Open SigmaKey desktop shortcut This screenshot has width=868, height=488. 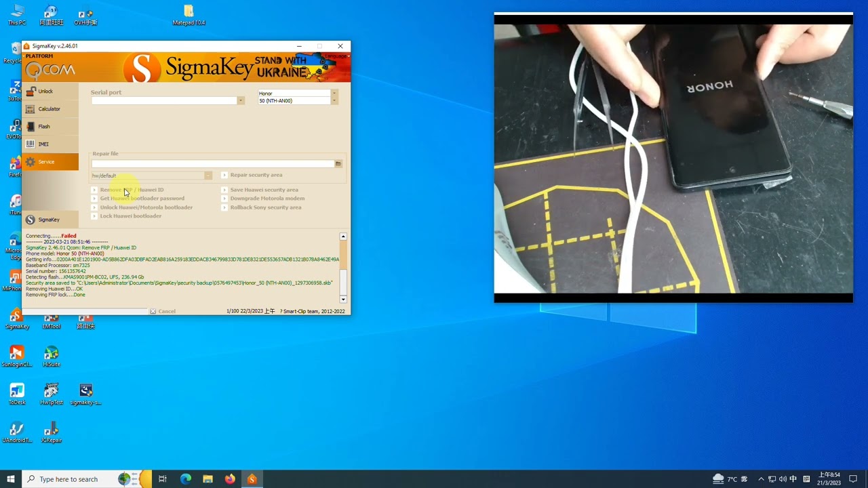[17, 319]
